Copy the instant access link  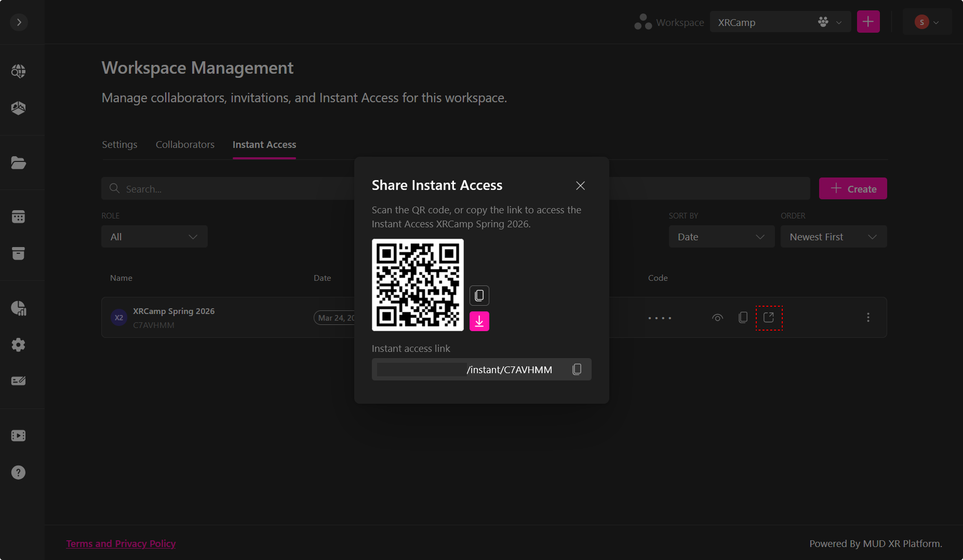577,370
